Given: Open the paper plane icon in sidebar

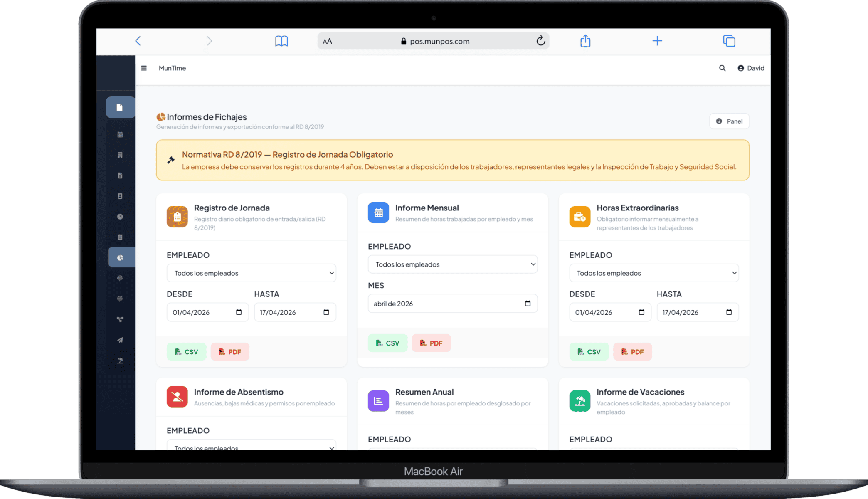Looking at the screenshot, I should click(x=120, y=340).
